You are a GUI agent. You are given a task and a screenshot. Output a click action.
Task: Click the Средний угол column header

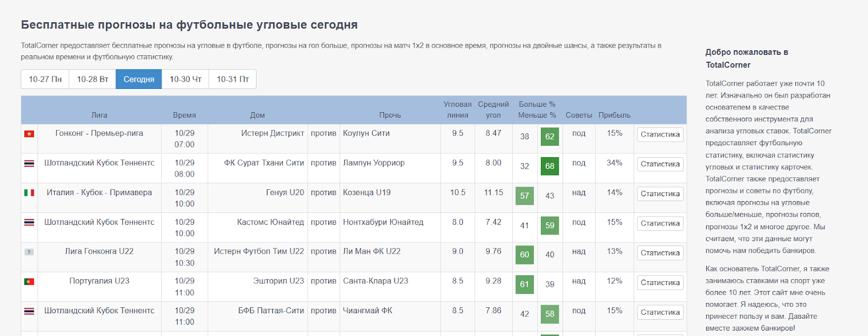coord(493,109)
